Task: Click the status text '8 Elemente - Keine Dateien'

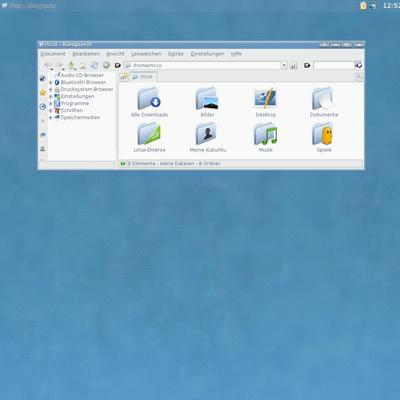Action: tap(161, 164)
